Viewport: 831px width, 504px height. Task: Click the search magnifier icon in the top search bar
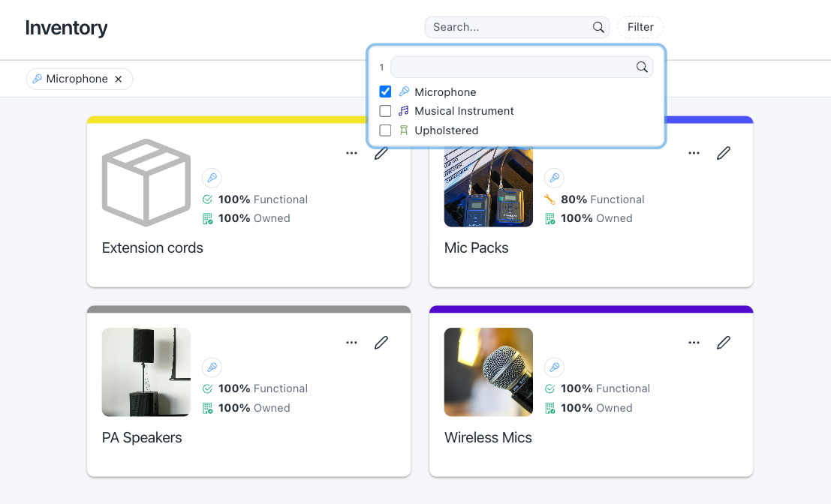(598, 27)
